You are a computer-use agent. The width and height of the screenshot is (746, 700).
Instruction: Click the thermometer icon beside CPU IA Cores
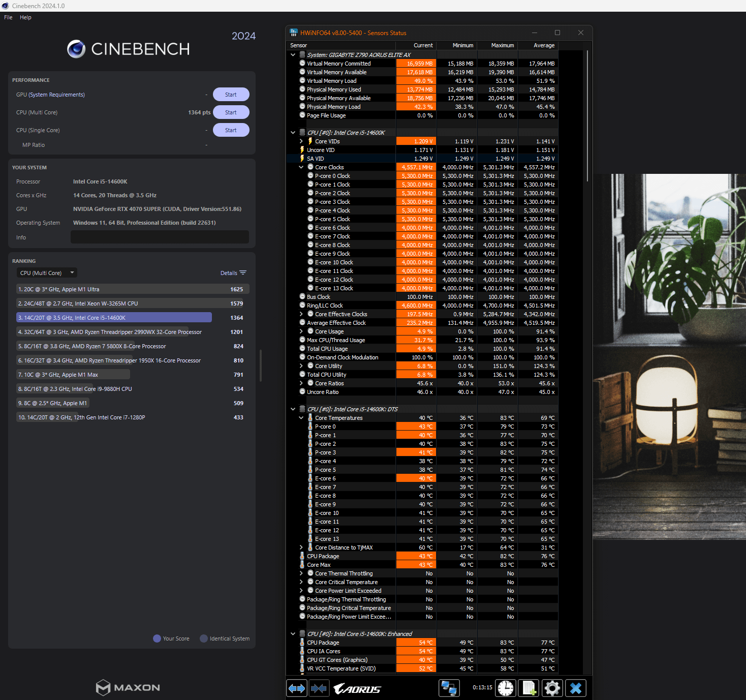(302, 651)
